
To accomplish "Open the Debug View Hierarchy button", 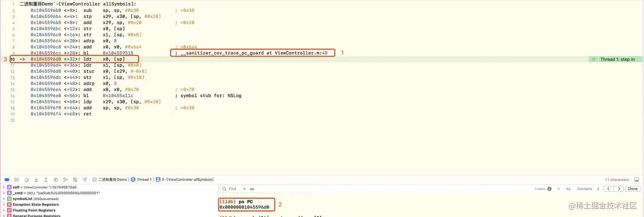I will [x=56, y=180].
